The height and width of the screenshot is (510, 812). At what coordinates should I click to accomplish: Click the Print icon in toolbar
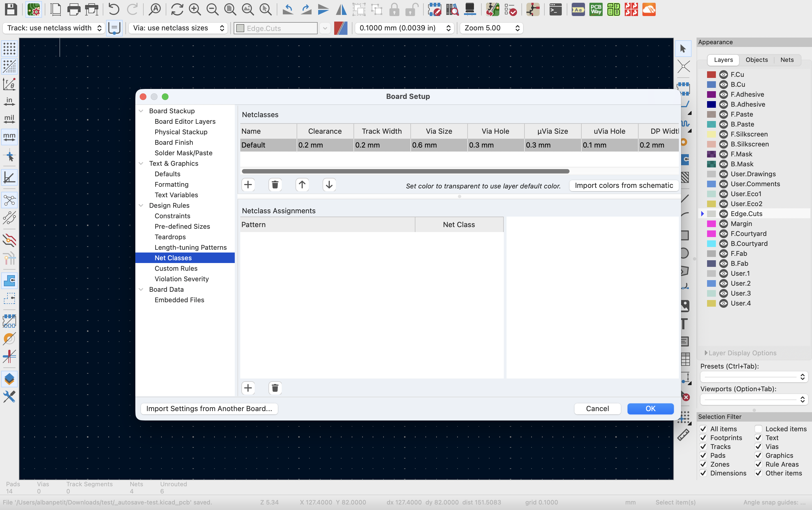point(73,9)
